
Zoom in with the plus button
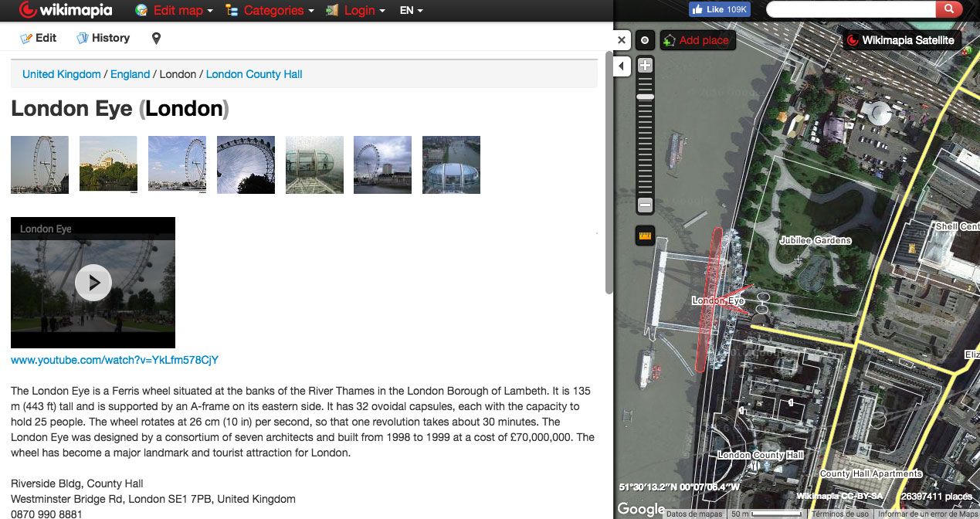645,66
